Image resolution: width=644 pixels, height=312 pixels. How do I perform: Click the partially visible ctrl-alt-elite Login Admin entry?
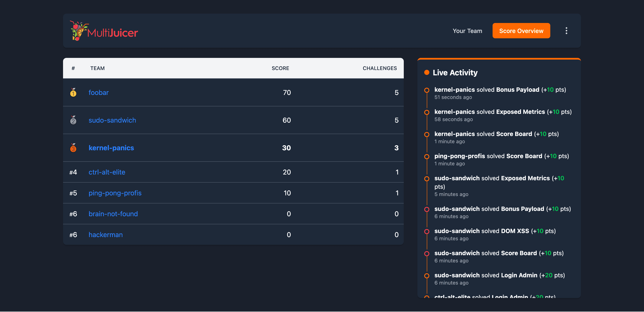495,296
